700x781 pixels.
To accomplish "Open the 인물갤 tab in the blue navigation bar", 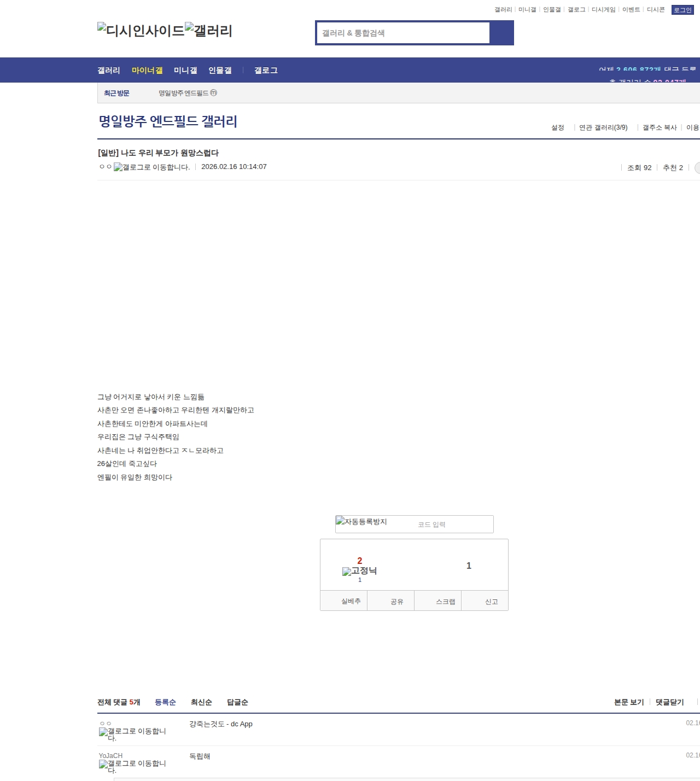I will coord(220,71).
